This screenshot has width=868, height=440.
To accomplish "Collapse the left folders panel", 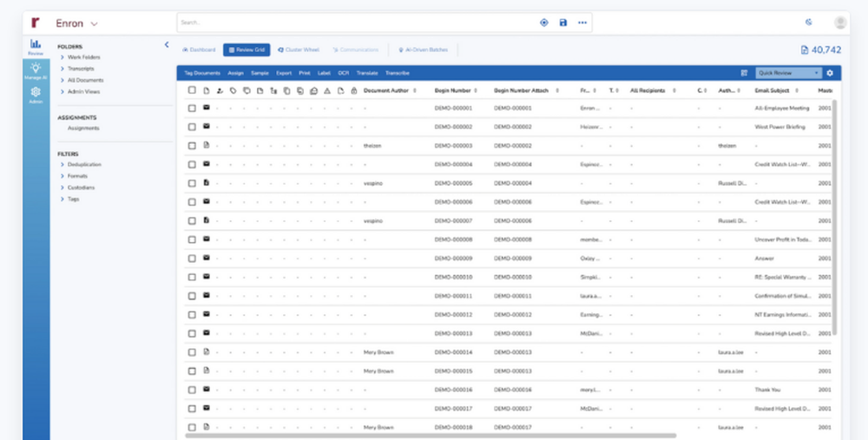I will [x=167, y=45].
